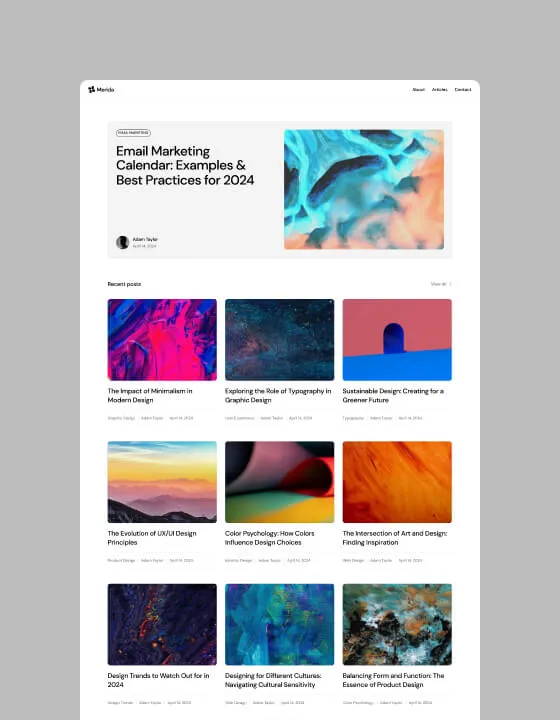Open the Email Marketing Calendar article title
Viewport: 560px width, 720px height.
click(185, 165)
